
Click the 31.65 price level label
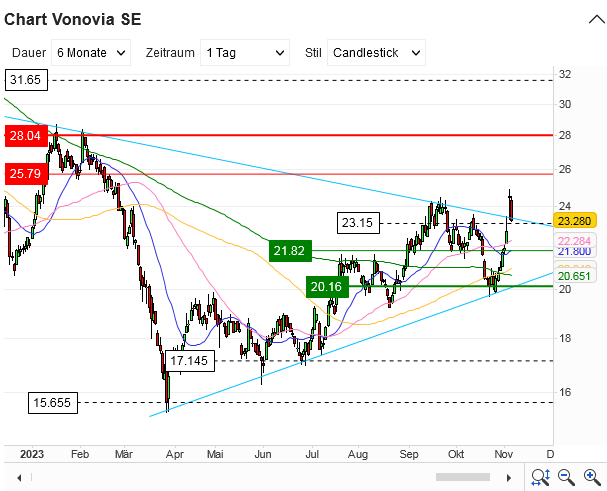tap(26, 80)
